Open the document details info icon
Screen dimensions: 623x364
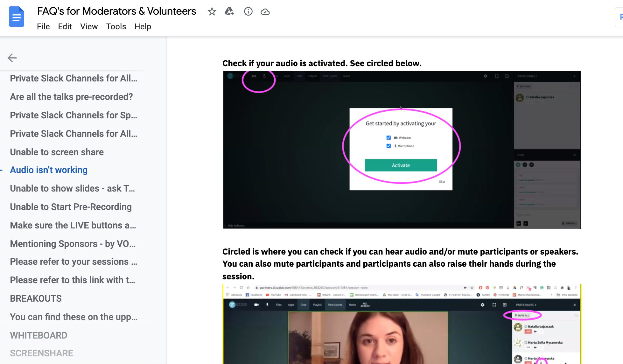248,12
